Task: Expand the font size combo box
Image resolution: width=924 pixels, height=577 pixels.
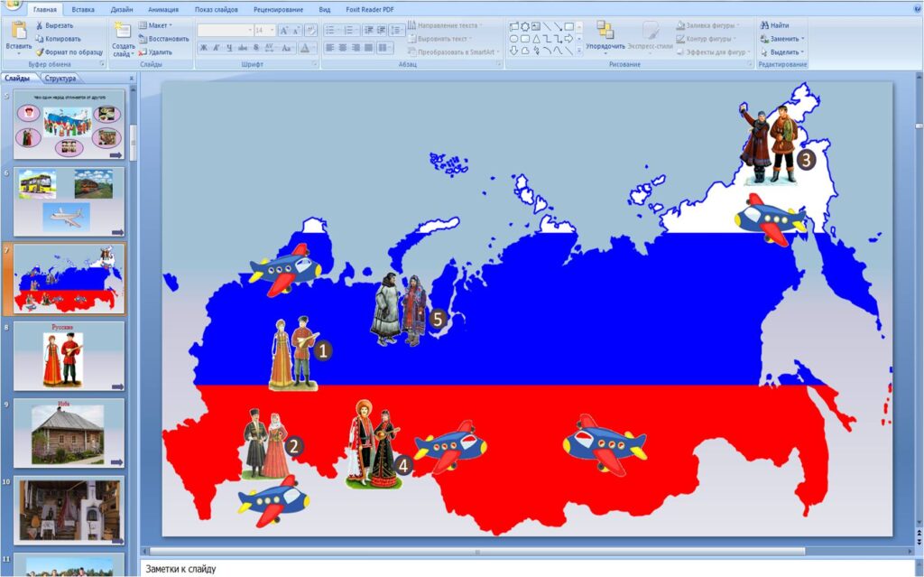Action: pos(272,30)
